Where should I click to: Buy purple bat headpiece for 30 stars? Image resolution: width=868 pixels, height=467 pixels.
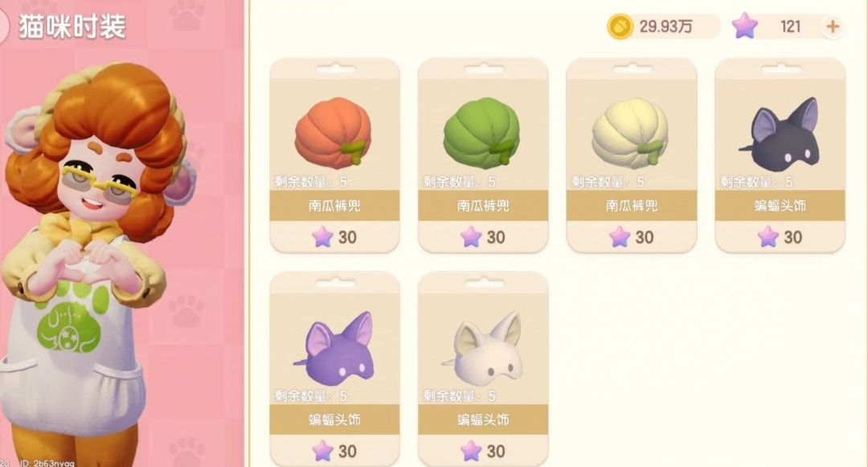point(334,451)
